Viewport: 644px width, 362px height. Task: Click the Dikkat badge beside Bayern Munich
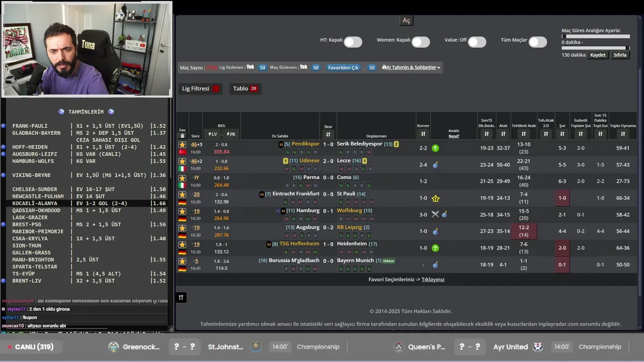pos(388,261)
